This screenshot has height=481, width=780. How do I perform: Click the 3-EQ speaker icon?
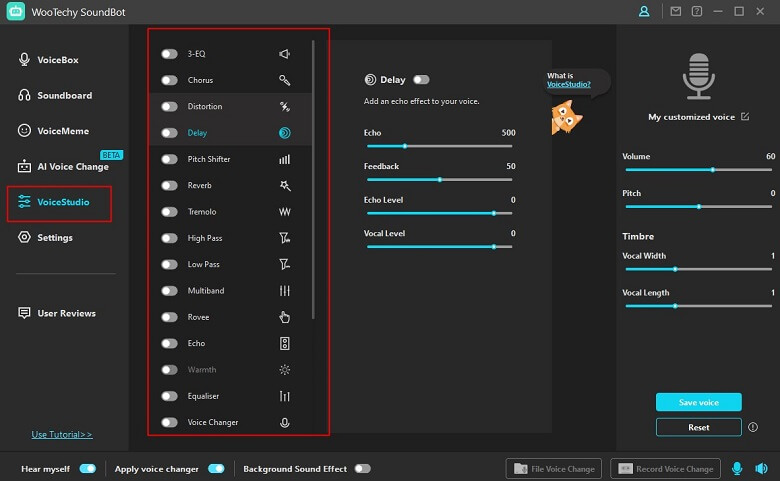pyautogui.click(x=285, y=54)
